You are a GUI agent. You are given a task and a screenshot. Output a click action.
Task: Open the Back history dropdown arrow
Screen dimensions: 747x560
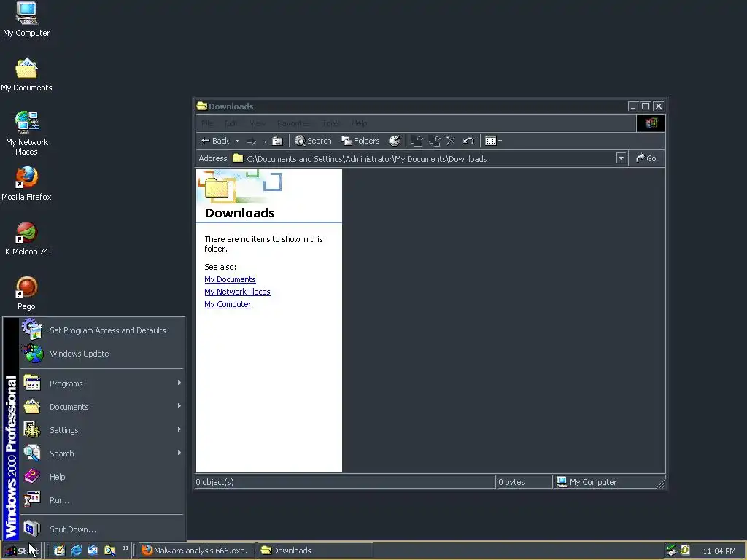[x=237, y=141]
